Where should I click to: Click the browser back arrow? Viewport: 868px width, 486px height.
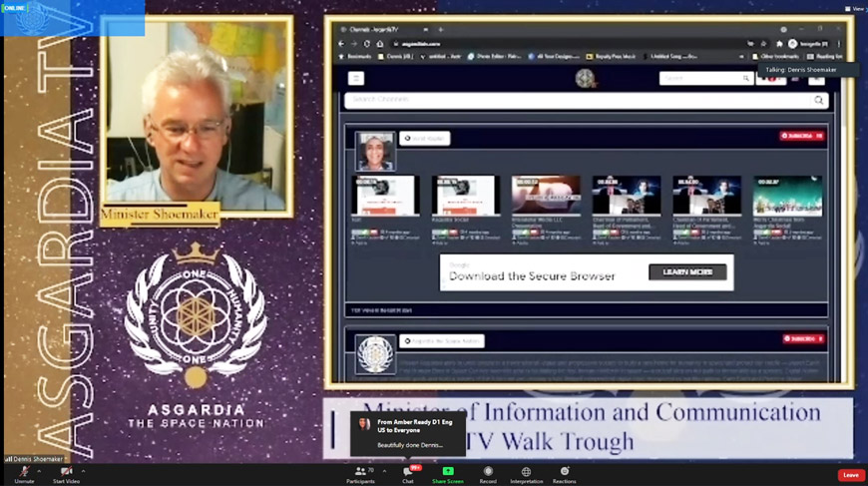point(341,44)
